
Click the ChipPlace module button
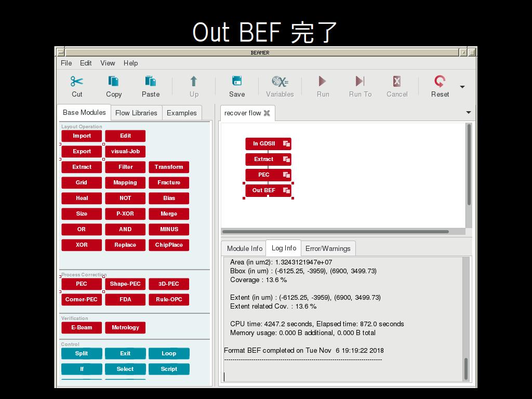click(x=169, y=245)
